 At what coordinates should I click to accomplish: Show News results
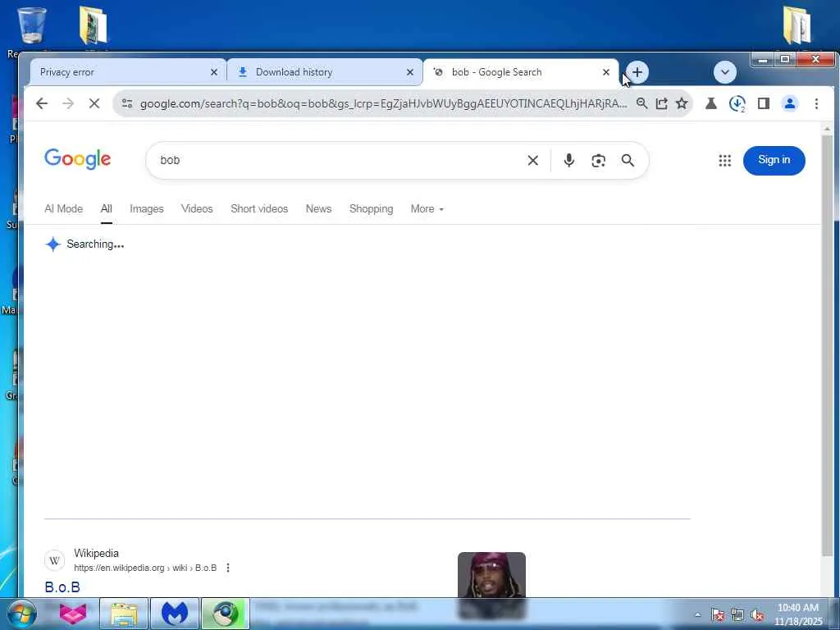pos(318,209)
